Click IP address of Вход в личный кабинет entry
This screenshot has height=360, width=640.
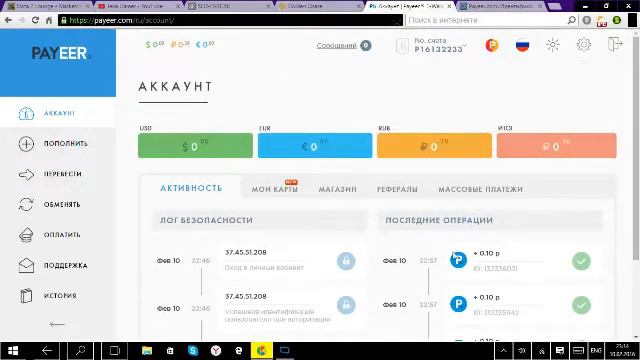(x=246, y=252)
